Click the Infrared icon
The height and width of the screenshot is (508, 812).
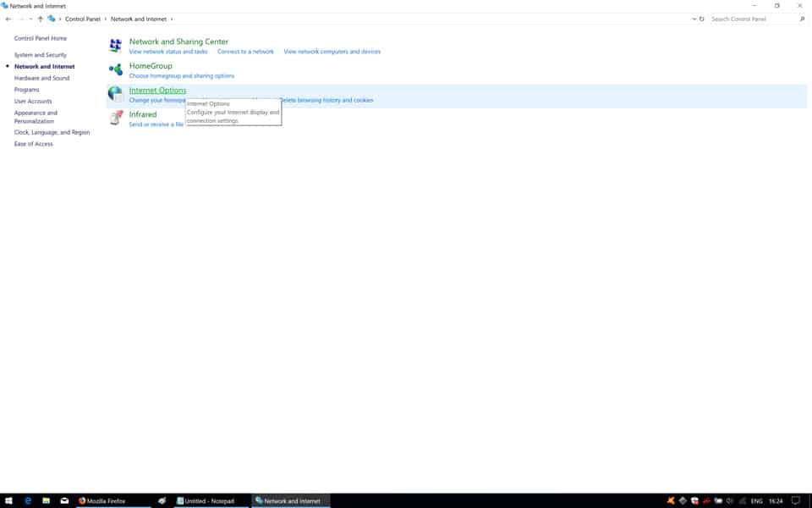pos(116,119)
